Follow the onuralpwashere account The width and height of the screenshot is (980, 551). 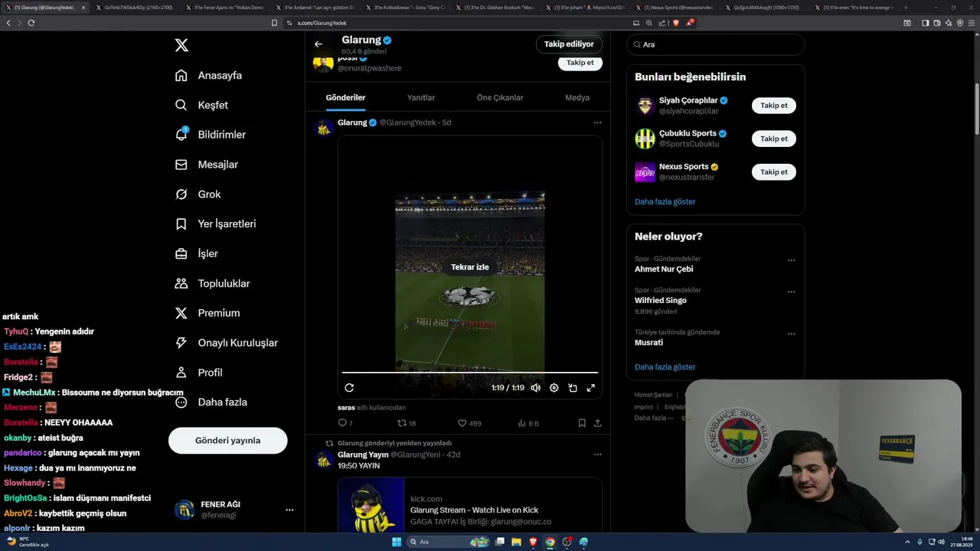click(580, 63)
